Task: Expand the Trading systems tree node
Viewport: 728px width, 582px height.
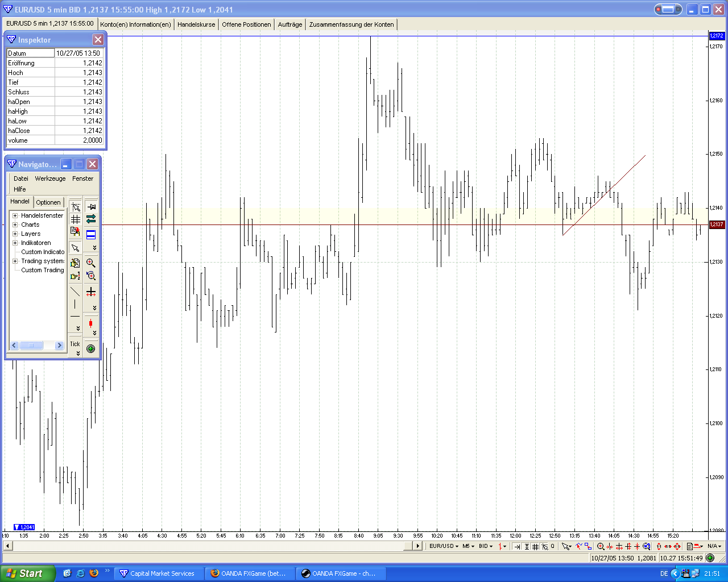Action: 15,261
